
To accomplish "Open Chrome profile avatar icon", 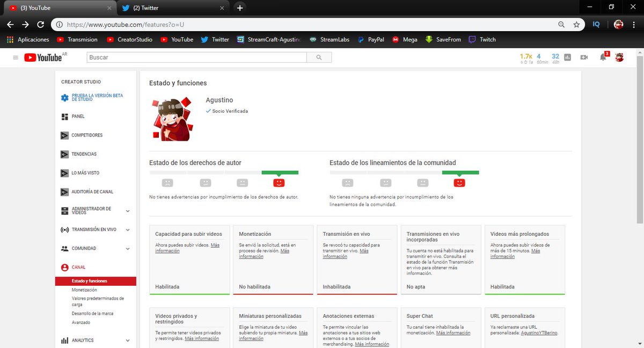I will 619,25.
